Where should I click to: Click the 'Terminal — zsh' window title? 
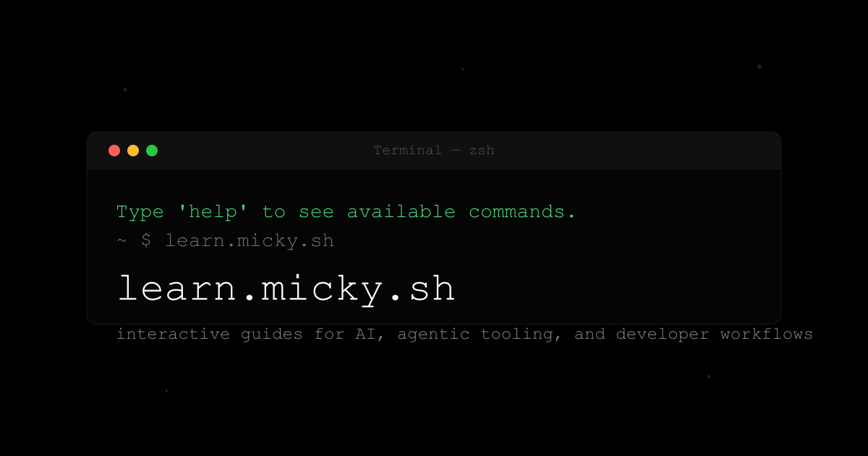pyautogui.click(x=434, y=151)
